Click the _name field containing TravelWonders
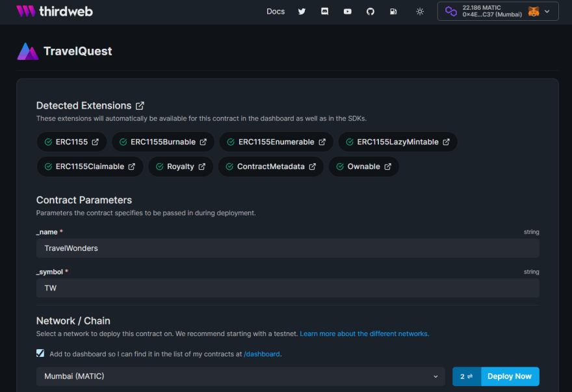Image resolution: width=572 pixels, height=392 pixels. pos(287,248)
